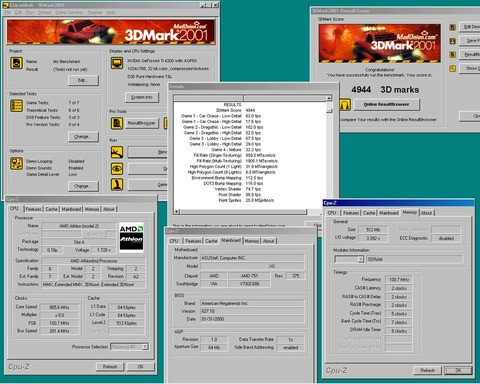Click the Display and CPU Settings monitor icon
This screenshot has width=480, height=384.
click(117, 63)
